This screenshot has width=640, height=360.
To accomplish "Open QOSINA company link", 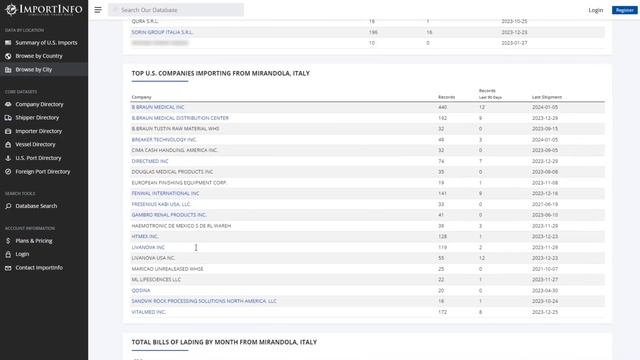I will 141,290.
